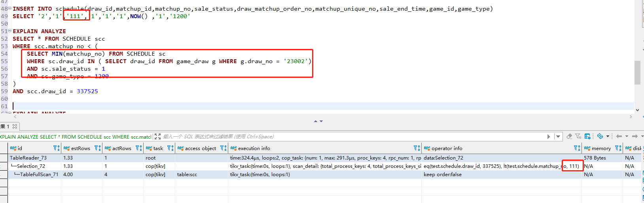The image size is (644, 203).
Task: Click the execution info column header
Action: tap(254, 148)
